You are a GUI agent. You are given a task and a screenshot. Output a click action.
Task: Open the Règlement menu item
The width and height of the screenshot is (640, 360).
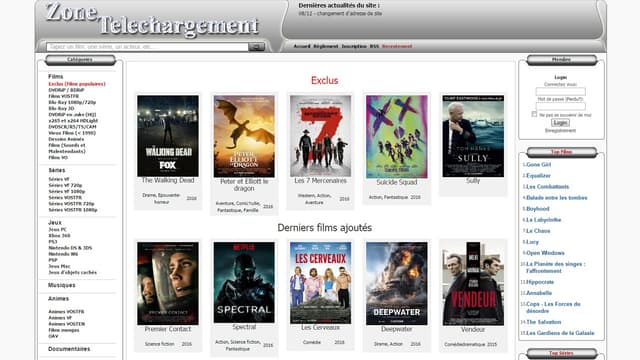(326, 47)
